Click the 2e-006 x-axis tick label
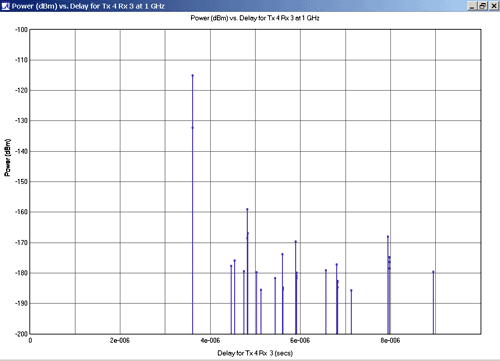 tap(120, 340)
